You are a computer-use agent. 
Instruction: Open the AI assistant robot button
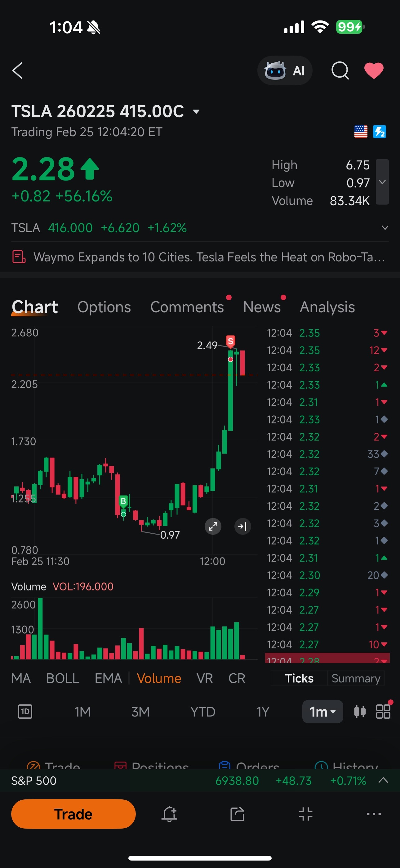point(285,70)
